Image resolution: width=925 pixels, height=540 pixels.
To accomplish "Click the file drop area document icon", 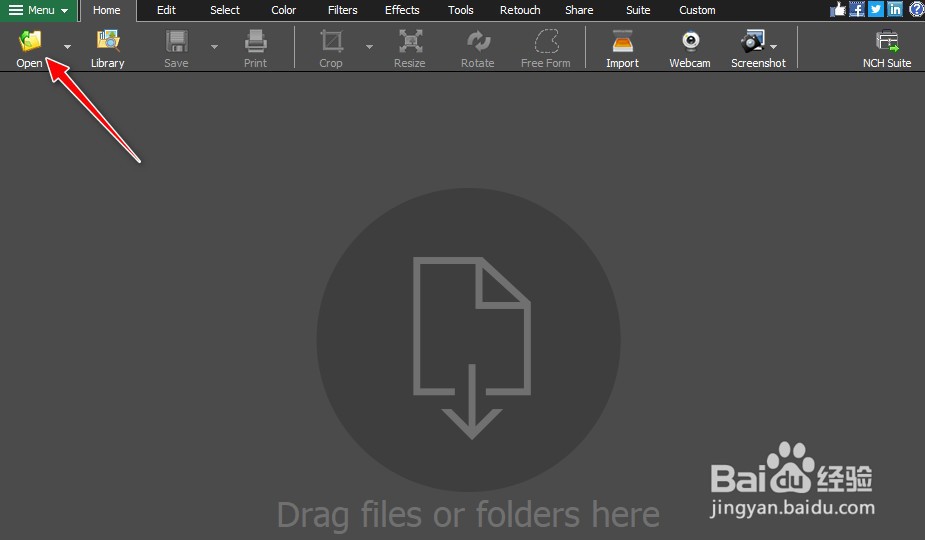I will (471, 348).
